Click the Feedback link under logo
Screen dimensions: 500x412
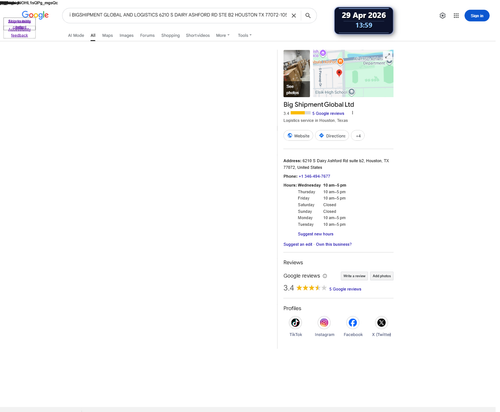[19, 35]
